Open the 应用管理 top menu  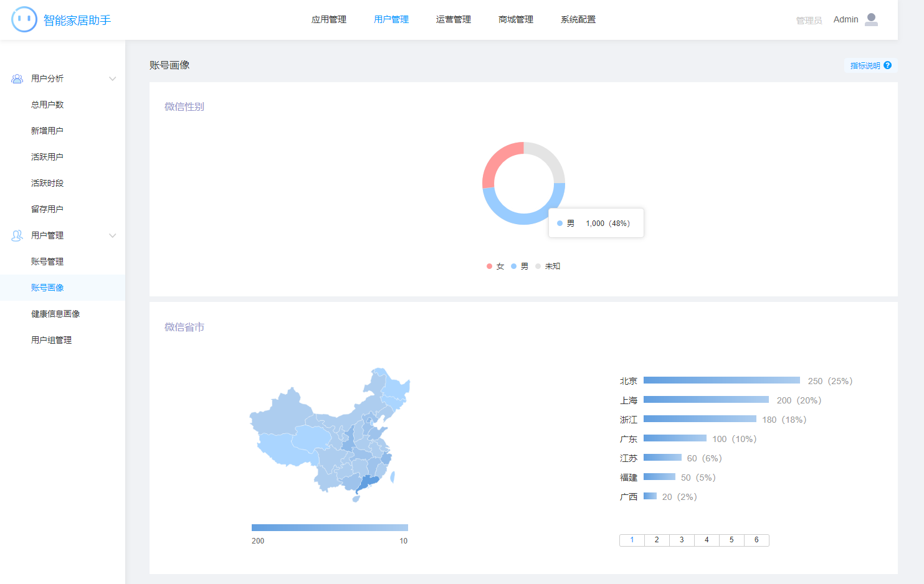[x=329, y=20]
